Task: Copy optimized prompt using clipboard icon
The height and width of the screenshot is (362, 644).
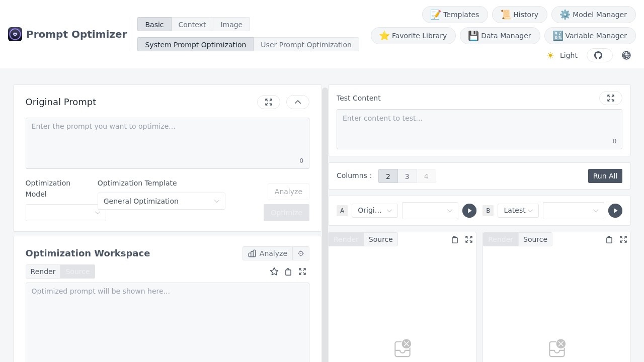Action: point(288,271)
